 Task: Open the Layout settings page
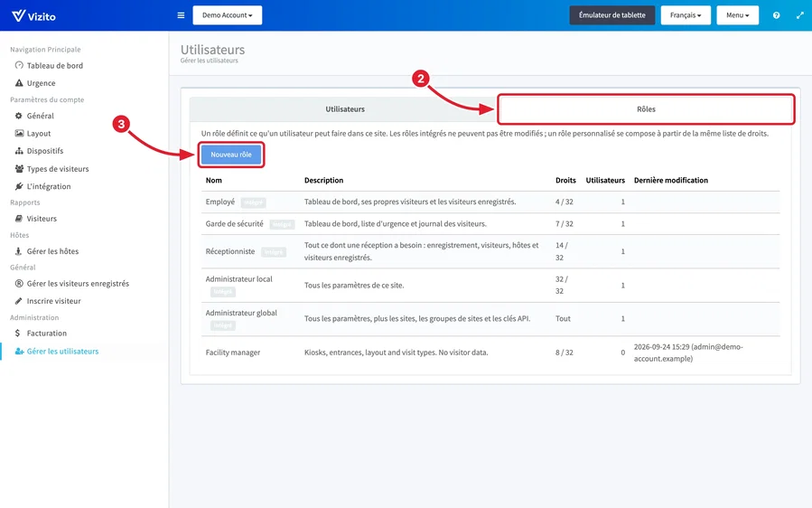click(39, 133)
